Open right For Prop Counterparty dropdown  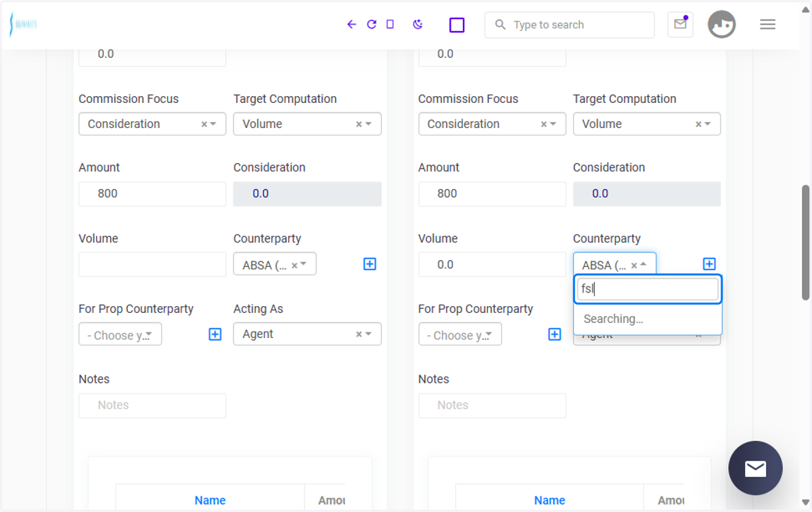pyautogui.click(x=459, y=335)
